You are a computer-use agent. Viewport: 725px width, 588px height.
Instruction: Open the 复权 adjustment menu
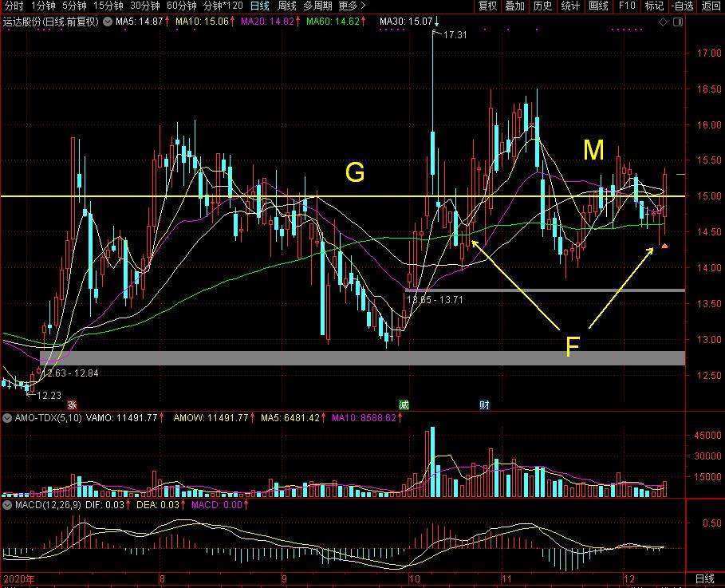pyautogui.click(x=487, y=6)
